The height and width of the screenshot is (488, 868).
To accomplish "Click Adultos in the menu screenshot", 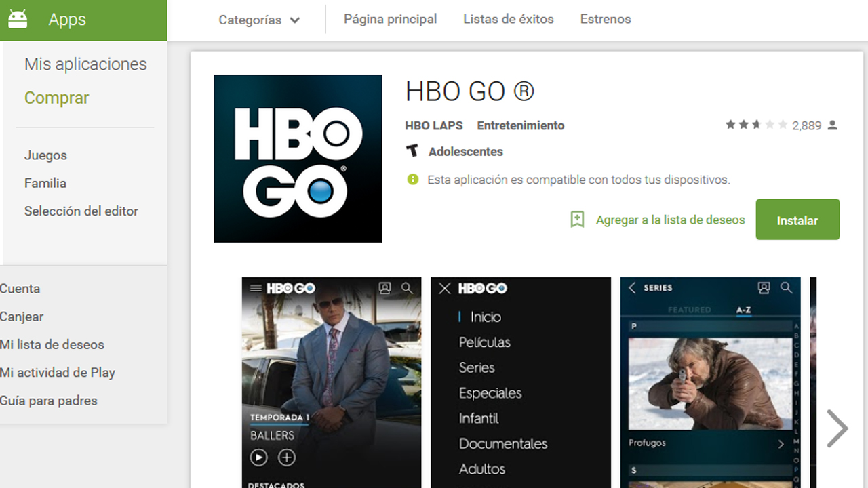I will pos(482,469).
